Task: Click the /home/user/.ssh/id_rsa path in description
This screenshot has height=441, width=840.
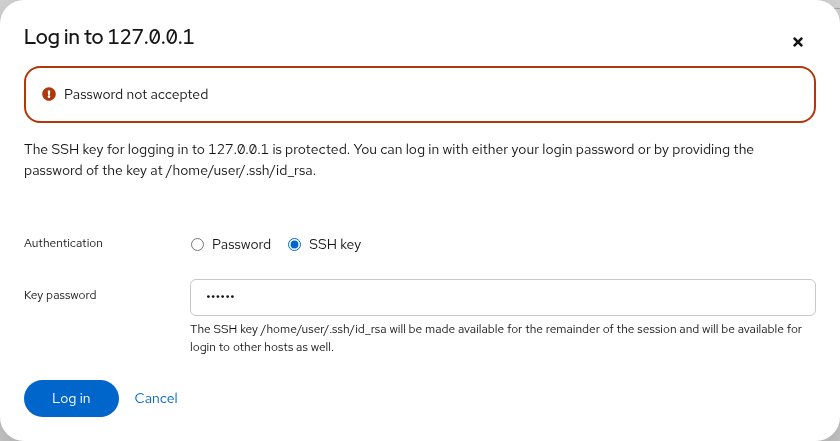Action: [x=239, y=171]
